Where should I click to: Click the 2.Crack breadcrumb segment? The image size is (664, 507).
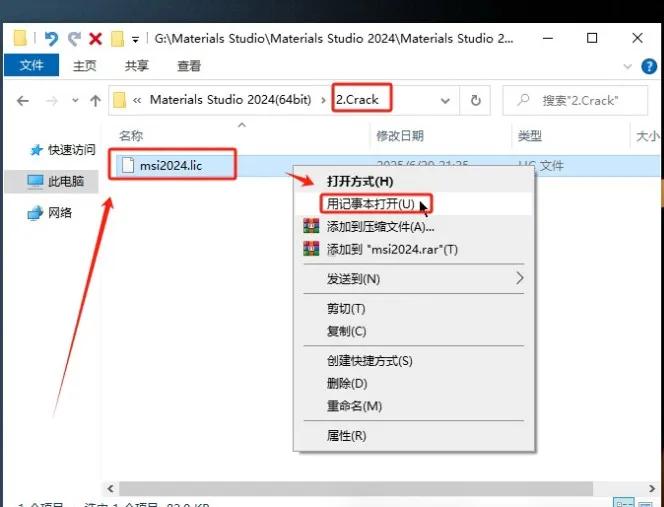tap(357, 100)
